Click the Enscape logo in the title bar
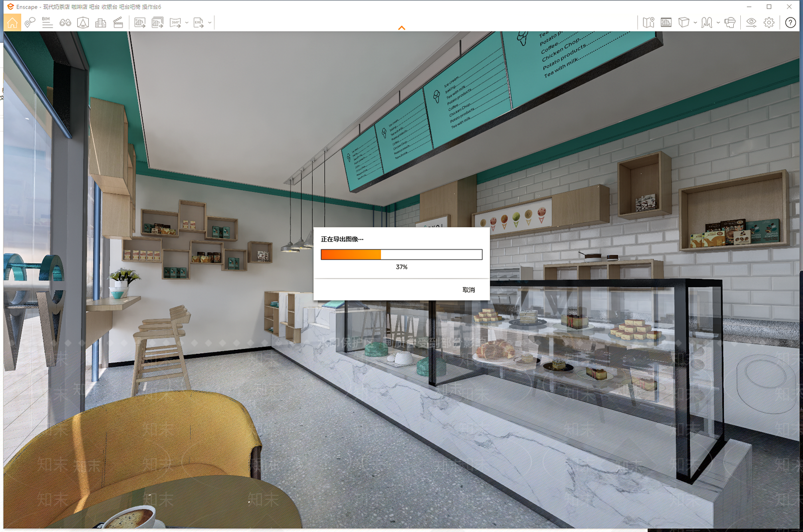Screen dimensions: 803x532 pos(11,7)
